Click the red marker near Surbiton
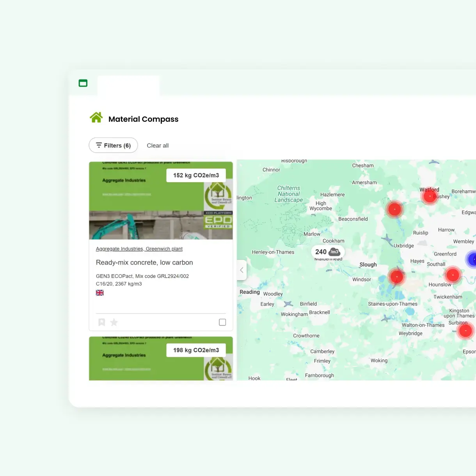476x476 pixels. [465, 331]
